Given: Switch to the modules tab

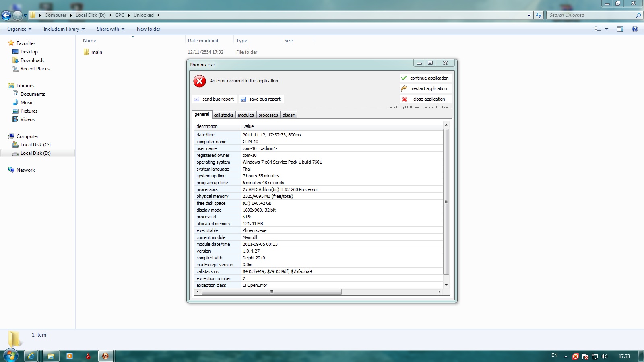Looking at the screenshot, I should pos(246,115).
